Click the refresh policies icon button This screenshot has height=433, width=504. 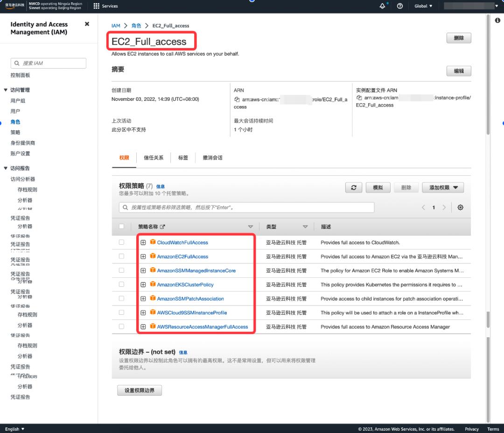pos(353,187)
